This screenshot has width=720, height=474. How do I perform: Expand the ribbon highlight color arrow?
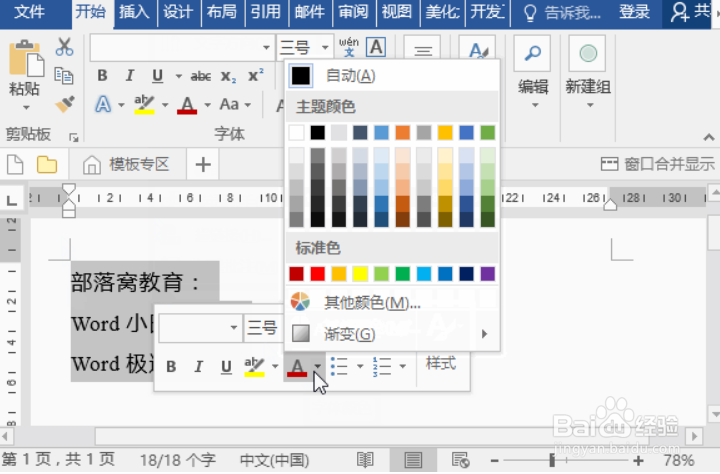tap(165, 105)
